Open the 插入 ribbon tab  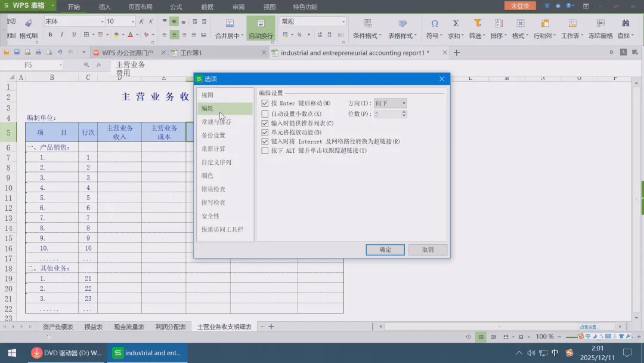(x=105, y=7)
